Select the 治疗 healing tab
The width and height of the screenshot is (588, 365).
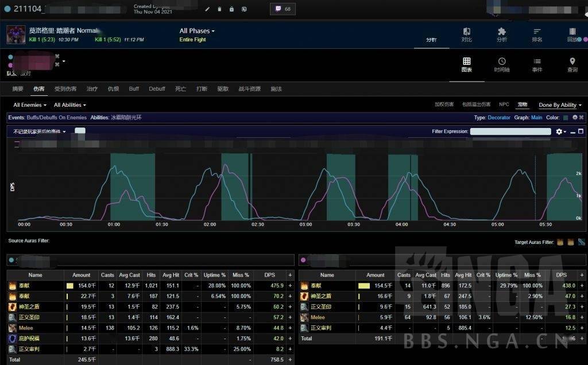pos(92,89)
